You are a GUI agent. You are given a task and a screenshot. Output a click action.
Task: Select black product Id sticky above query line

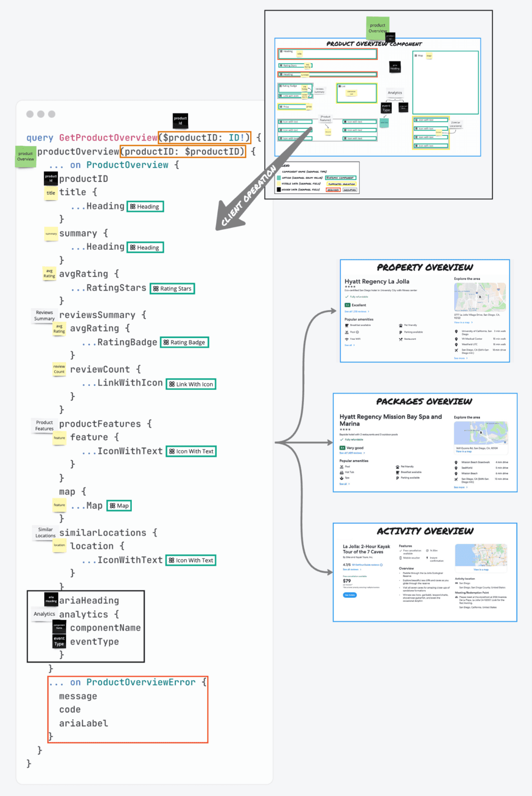[180, 120]
